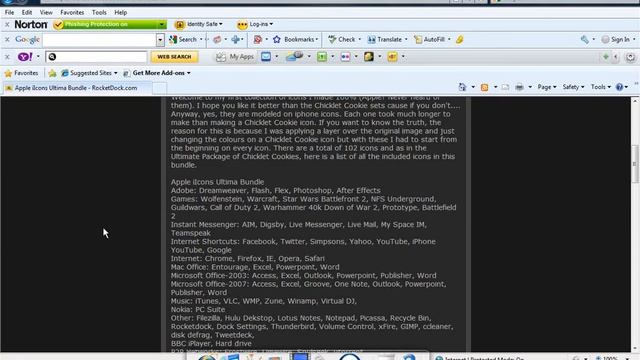Click the Google highlighter icon
This screenshot has height=360, width=640.
(460, 40)
